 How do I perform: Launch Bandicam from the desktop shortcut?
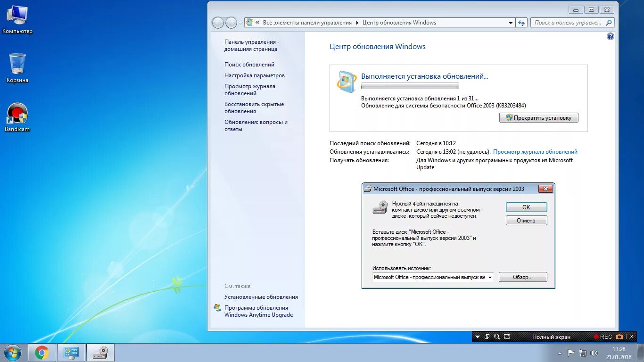[x=17, y=117]
